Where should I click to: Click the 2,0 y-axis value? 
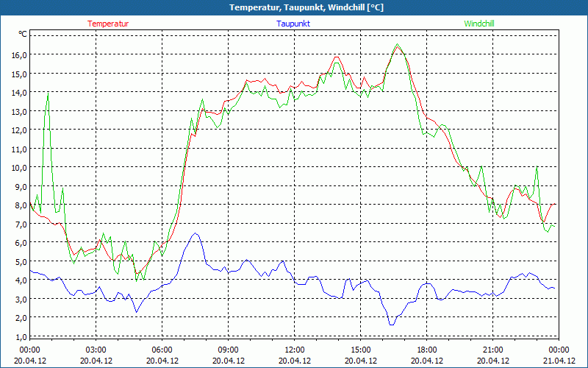coord(21,318)
